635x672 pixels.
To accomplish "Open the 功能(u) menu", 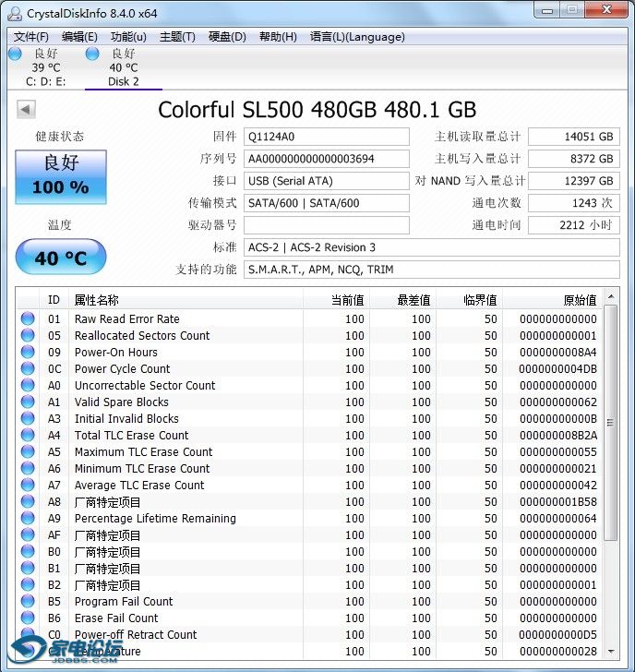I will tap(128, 37).
